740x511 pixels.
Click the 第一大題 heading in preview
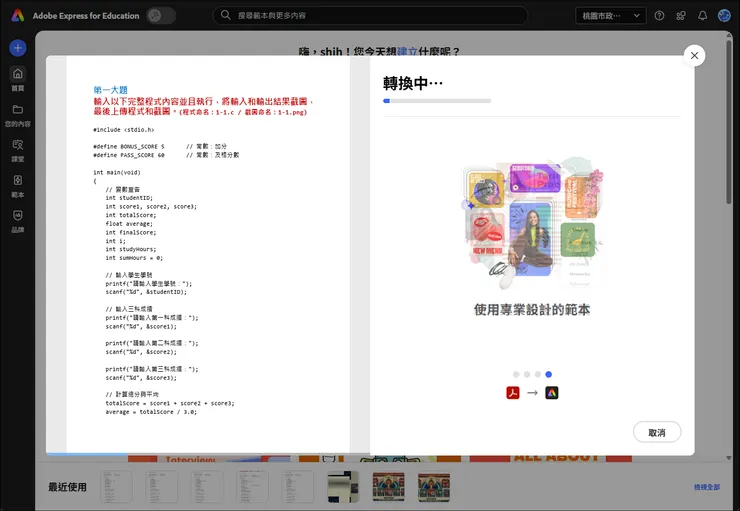110,90
